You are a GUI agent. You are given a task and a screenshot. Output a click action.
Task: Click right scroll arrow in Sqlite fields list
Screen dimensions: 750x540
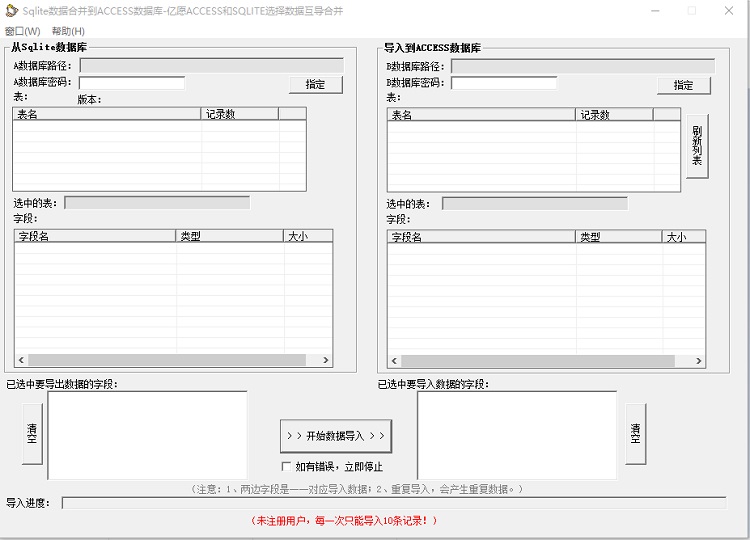point(326,360)
